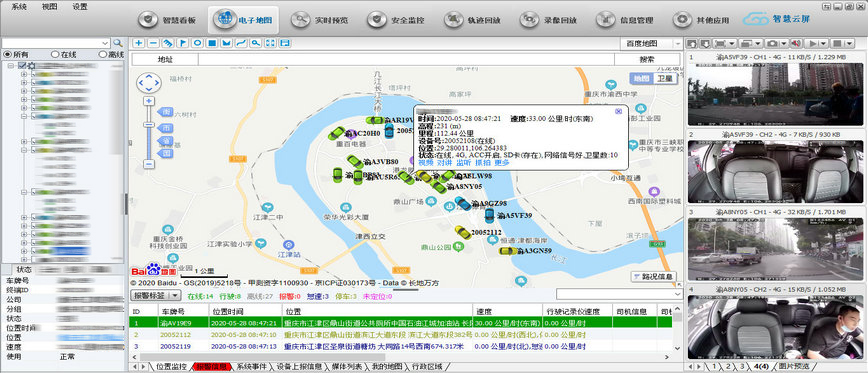
Task: Close the vehicle info popup
Action: 618,111
